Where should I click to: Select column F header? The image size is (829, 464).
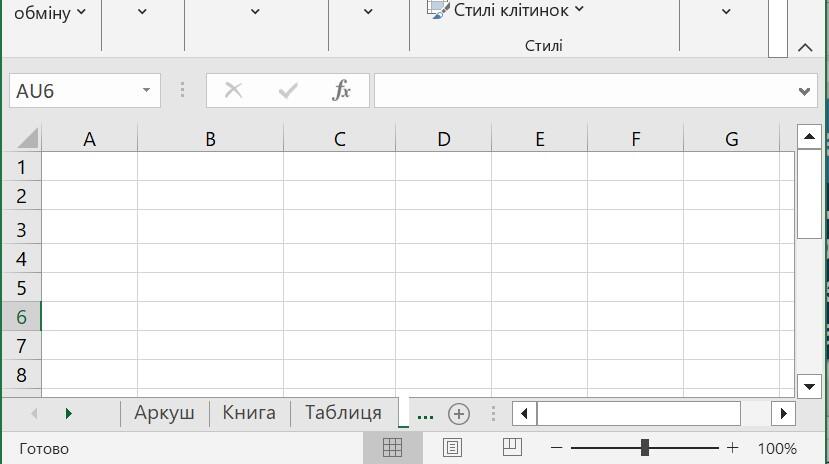click(635, 139)
